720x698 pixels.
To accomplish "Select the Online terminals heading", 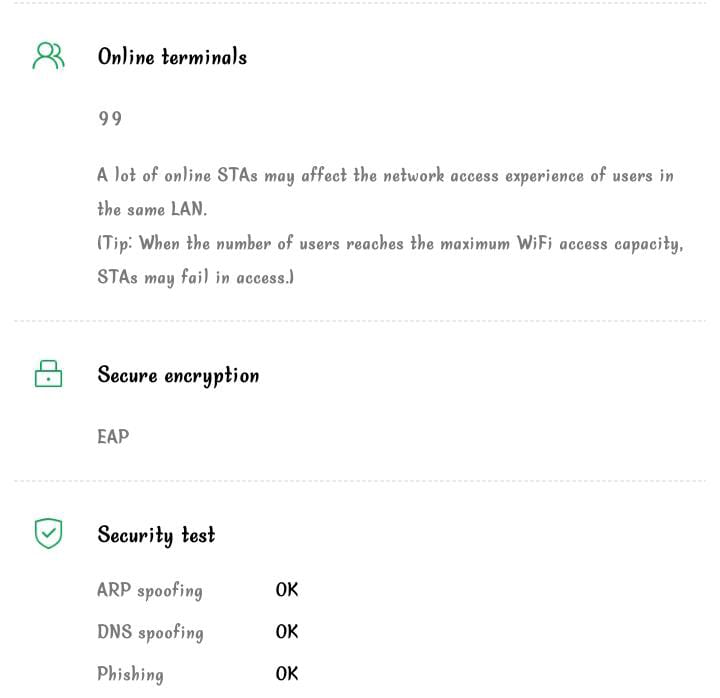I will pyautogui.click(x=172, y=57).
